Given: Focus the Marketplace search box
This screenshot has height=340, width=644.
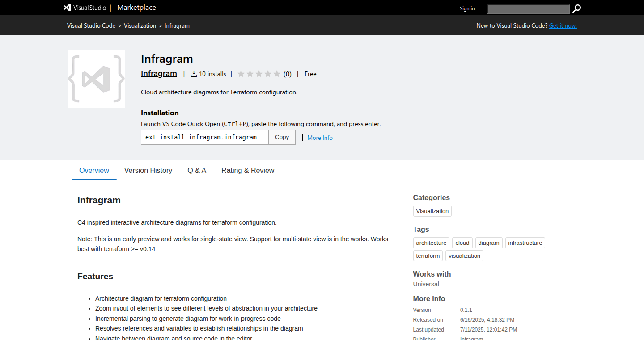Looking at the screenshot, I should click(x=528, y=9).
